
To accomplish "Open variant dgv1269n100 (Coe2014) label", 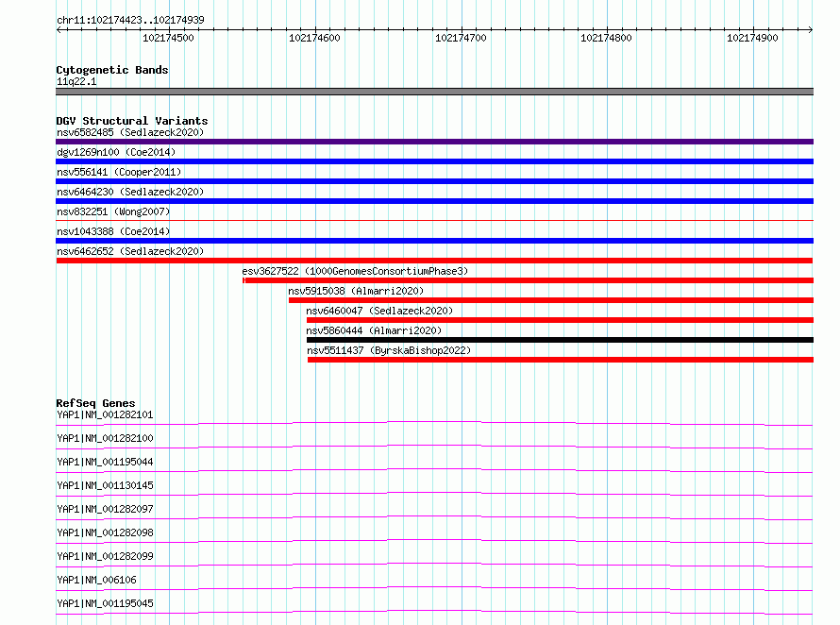I will click(x=116, y=152).
